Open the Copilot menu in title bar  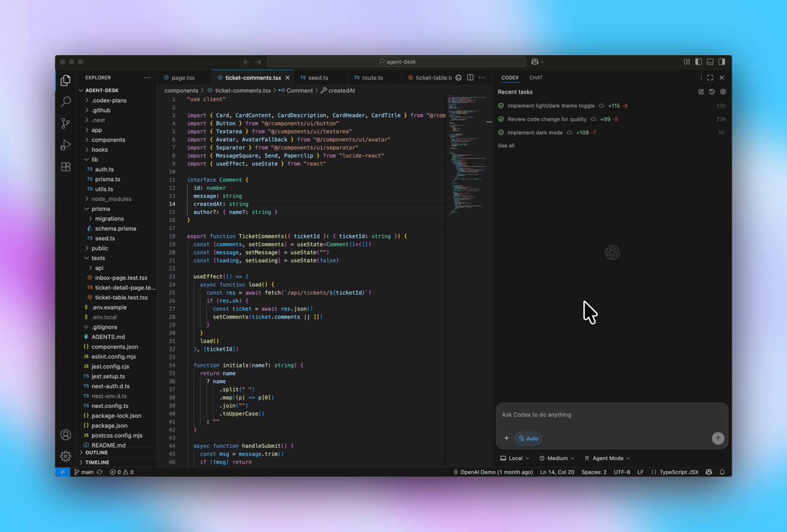click(538, 62)
